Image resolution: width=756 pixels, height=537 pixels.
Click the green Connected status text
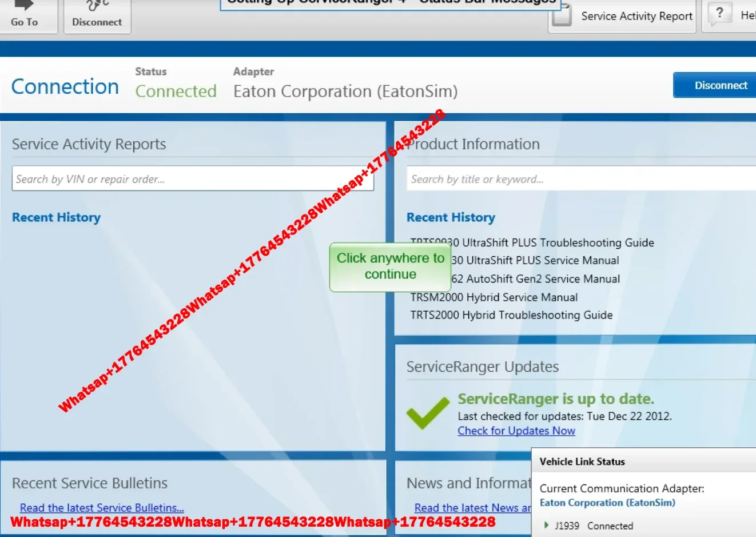(x=176, y=92)
